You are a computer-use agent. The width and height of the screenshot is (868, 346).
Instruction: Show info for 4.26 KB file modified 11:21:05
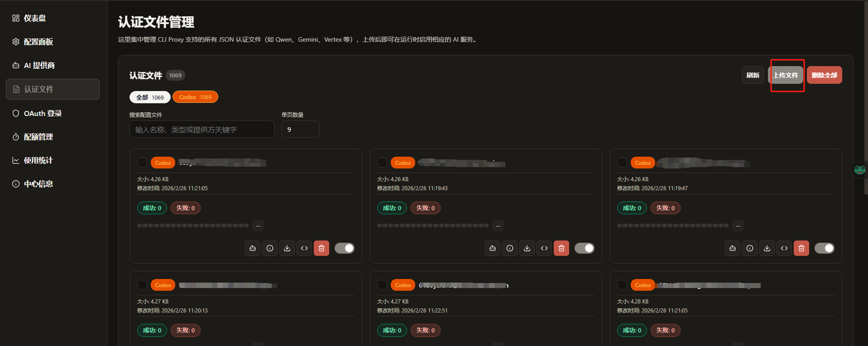[270, 248]
